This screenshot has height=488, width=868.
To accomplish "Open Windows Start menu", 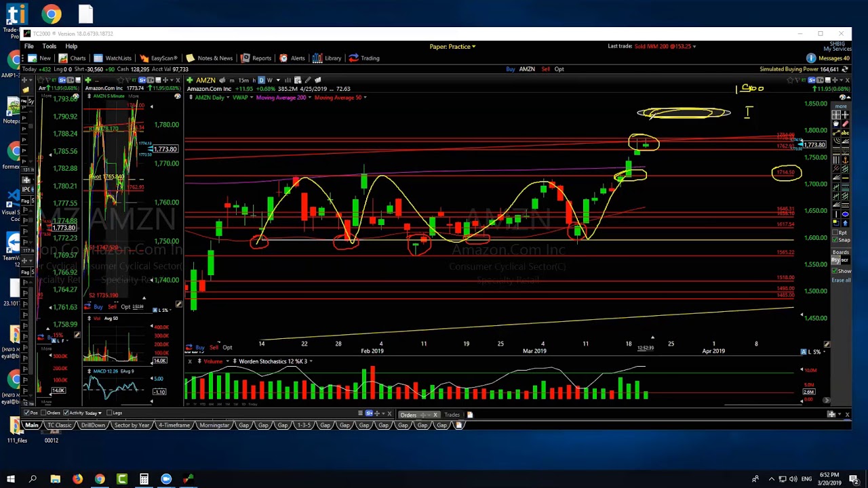I will [11, 479].
